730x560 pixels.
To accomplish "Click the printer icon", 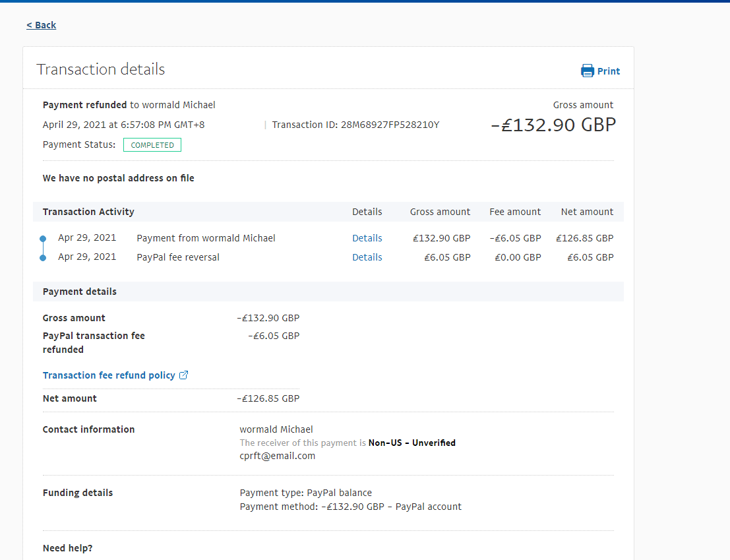I will tap(587, 71).
